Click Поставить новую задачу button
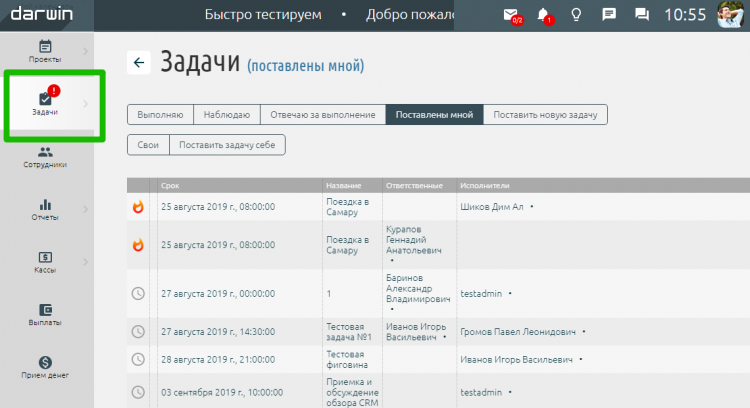Screen dimensions: 750x408 click(545, 115)
